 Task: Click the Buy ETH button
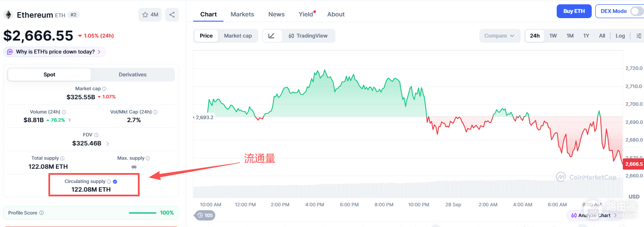click(574, 11)
